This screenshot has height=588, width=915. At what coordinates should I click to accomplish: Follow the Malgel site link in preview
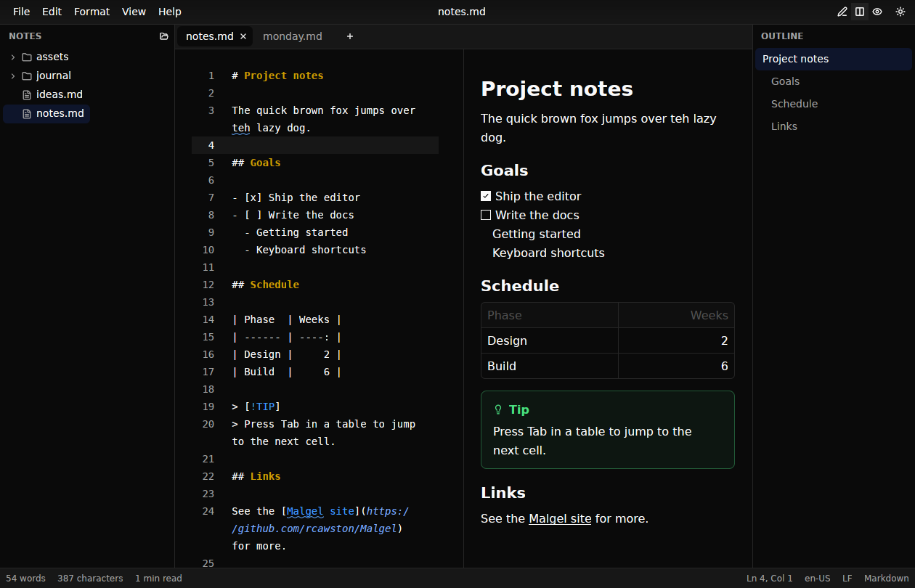pos(560,518)
